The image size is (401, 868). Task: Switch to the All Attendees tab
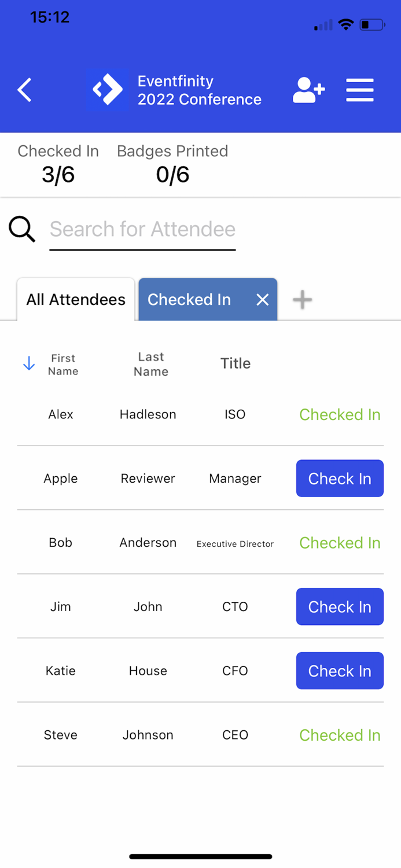[x=75, y=299]
